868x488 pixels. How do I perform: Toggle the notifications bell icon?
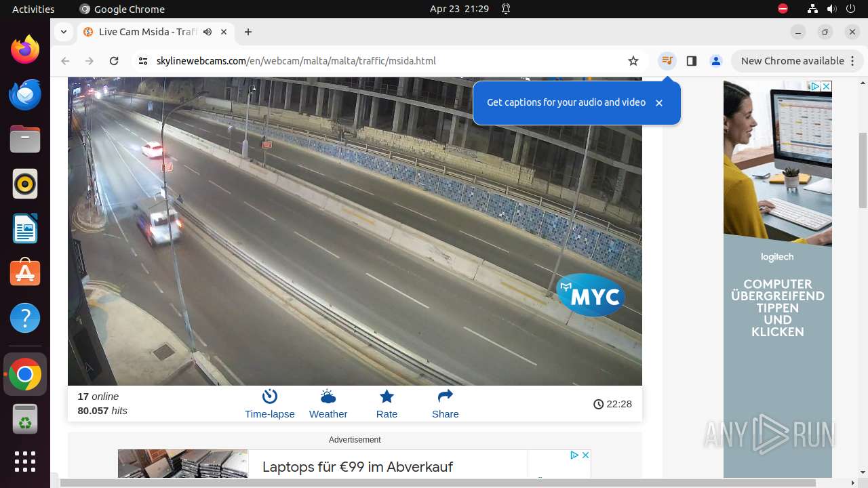click(506, 9)
